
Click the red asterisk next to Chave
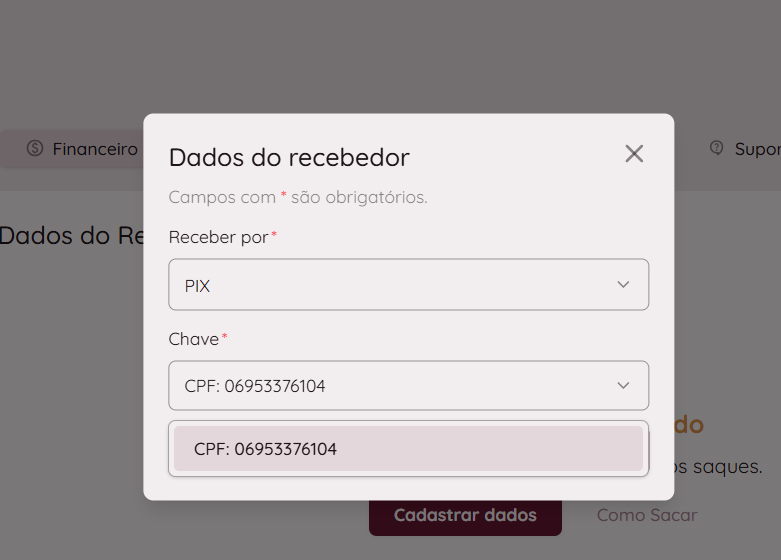coord(224,338)
